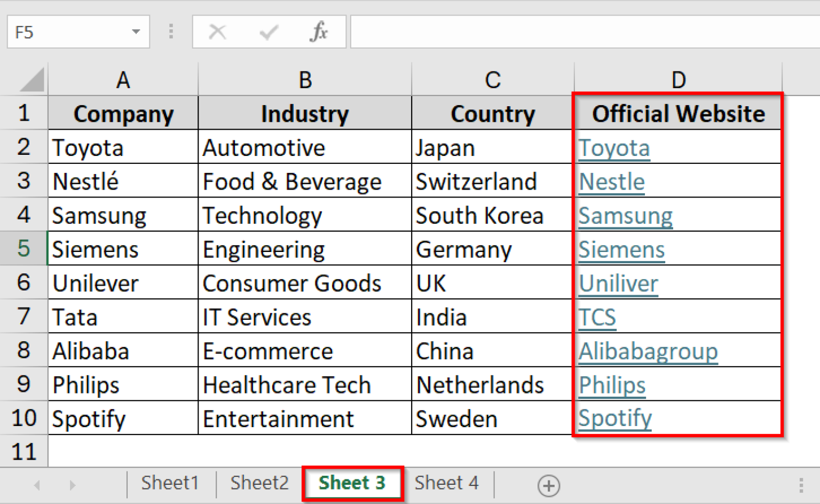
Task: Open the Sheet2 tab
Action: 259,483
